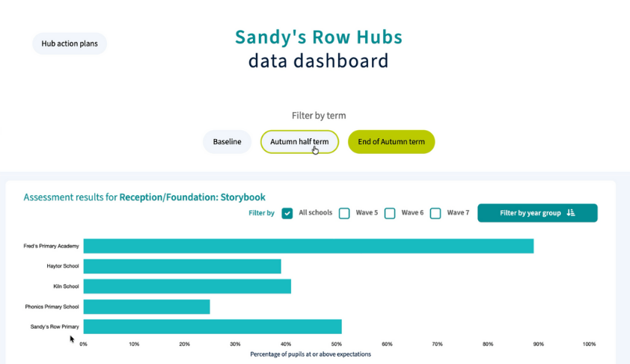This screenshot has height=364, width=630.
Task: Click the Fred's Primary Academy bar
Action: click(308, 246)
